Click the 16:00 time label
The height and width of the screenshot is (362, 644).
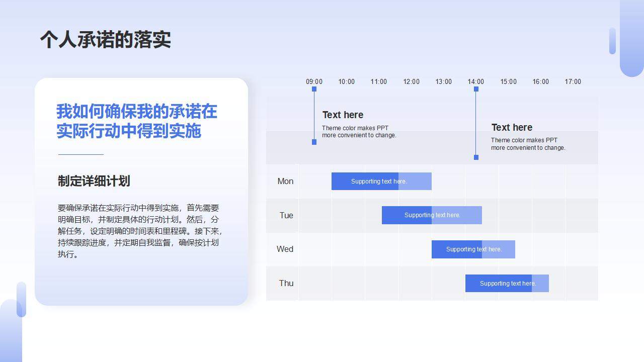coord(541,81)
